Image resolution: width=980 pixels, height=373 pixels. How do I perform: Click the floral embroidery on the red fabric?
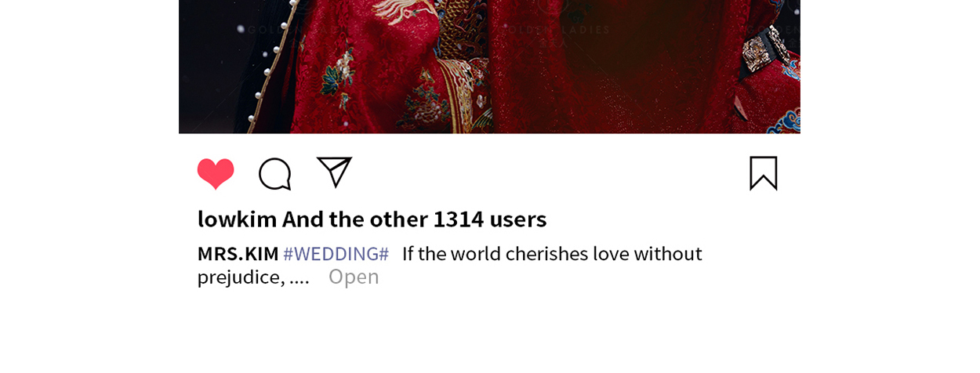[x=339, y=71]
